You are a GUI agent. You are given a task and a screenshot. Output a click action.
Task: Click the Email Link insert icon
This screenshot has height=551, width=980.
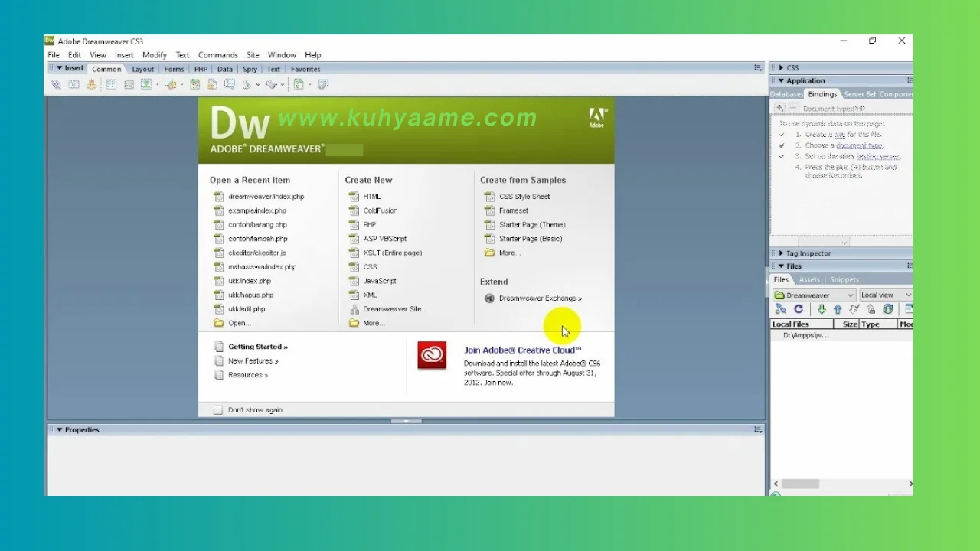(x=73, y=85)
